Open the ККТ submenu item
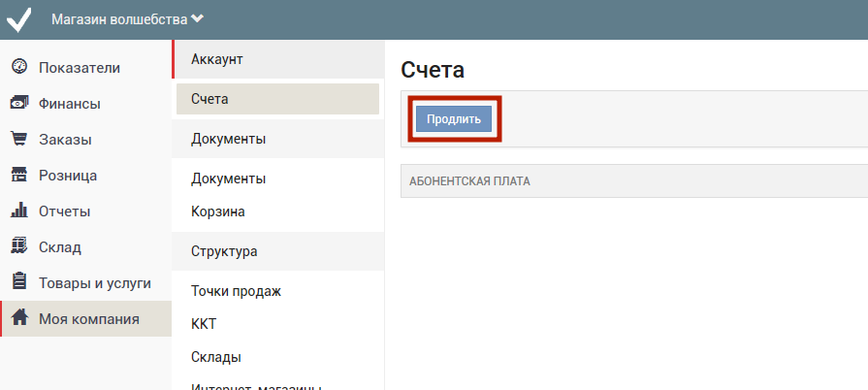Screen dimensions: 868x390 pos(204,323)
